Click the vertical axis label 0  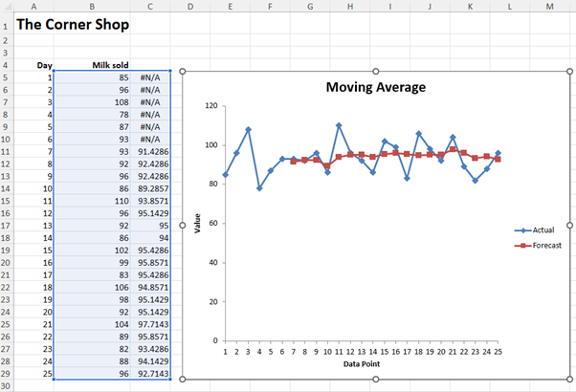click(215, 340)
